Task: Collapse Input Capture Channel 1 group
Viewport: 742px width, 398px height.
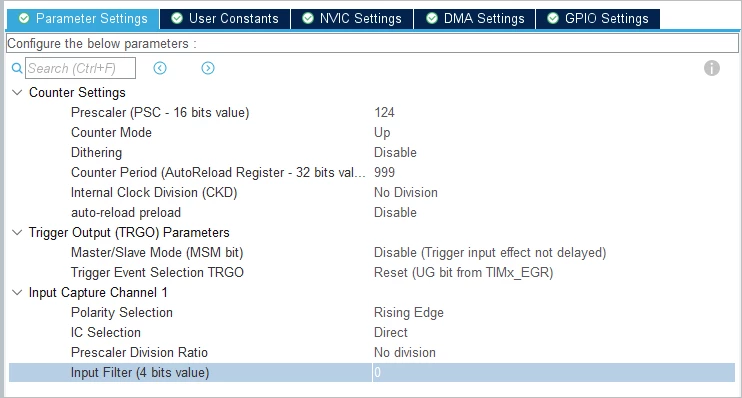Action: pyautogui.click(x=17, y=292)
